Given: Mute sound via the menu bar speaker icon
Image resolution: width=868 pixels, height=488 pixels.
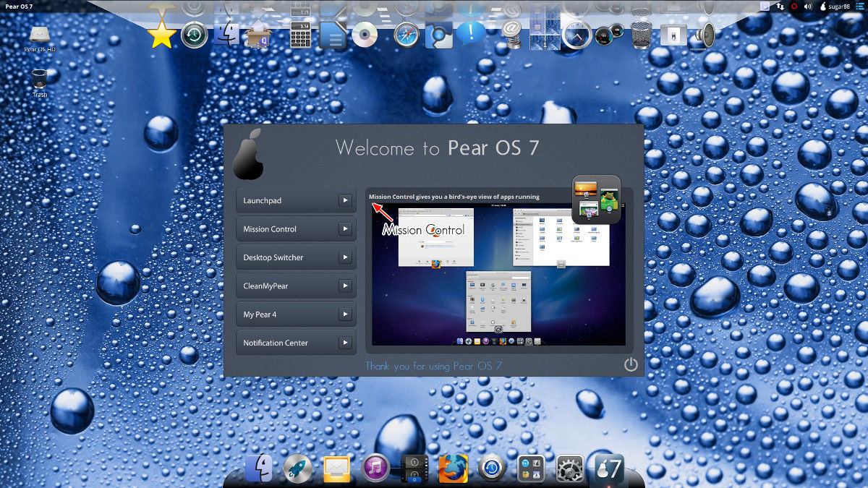Looking at the screenshot, I should (808, 7).
